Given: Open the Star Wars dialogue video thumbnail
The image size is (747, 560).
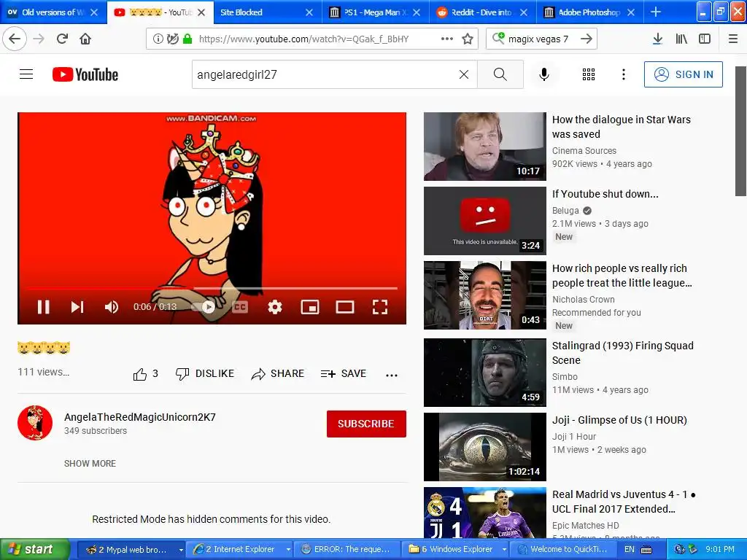Looking at the screenshot, I should click(x=485, y=146).
